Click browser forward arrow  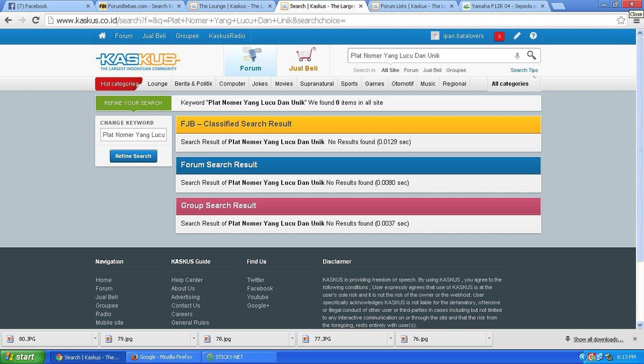coord(22,21)
